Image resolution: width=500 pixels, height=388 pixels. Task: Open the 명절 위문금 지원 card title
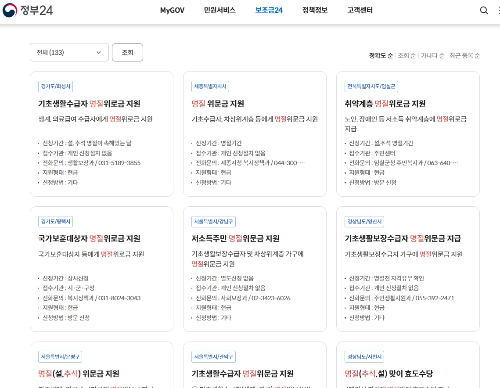click(218, 104)
